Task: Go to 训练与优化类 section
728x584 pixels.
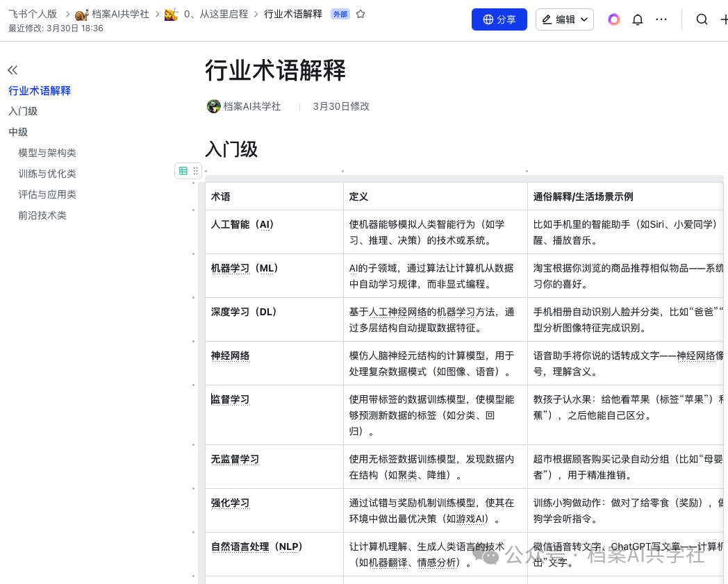Action: 47,174
